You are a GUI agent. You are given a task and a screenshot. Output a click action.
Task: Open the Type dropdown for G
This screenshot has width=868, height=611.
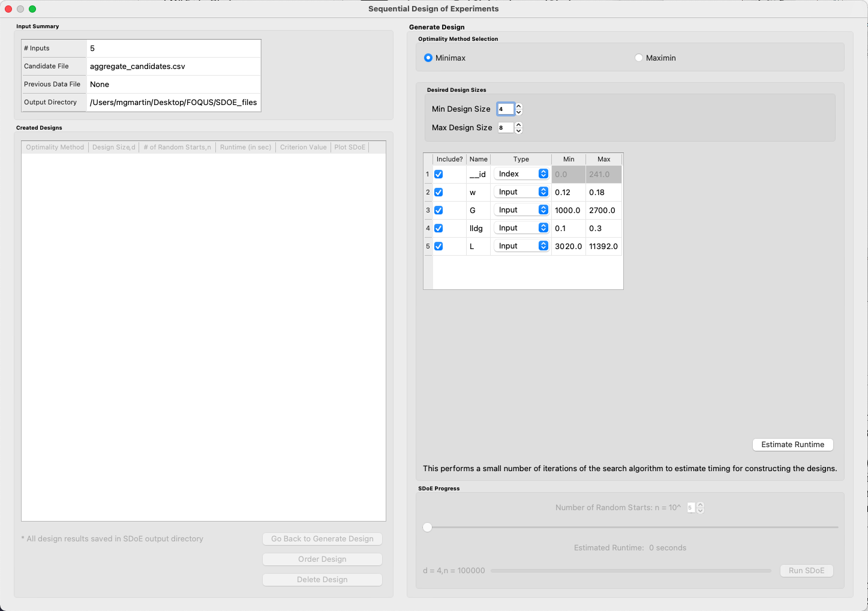[x=521, y=210]
